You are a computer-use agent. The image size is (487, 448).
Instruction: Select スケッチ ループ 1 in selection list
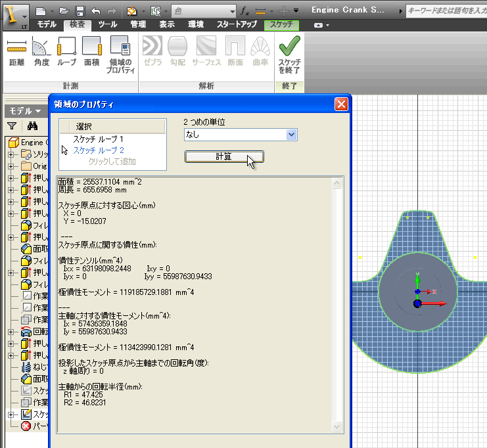(98, 139)
